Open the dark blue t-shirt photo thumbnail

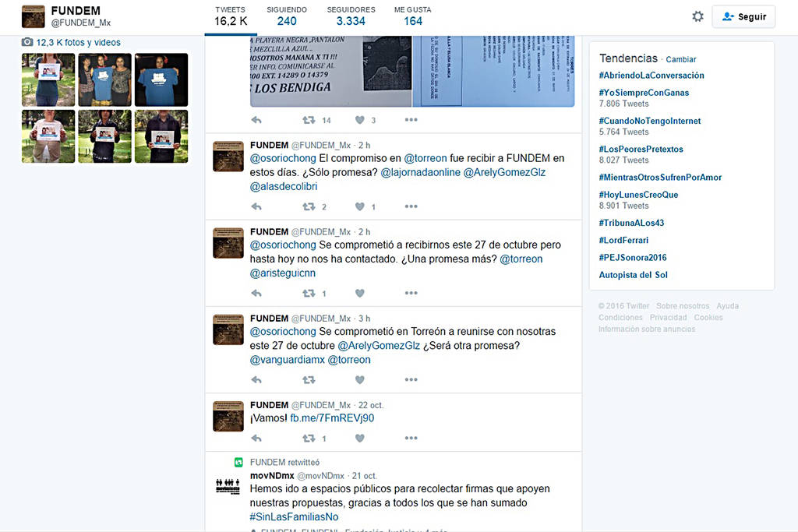tap(161, 79)
